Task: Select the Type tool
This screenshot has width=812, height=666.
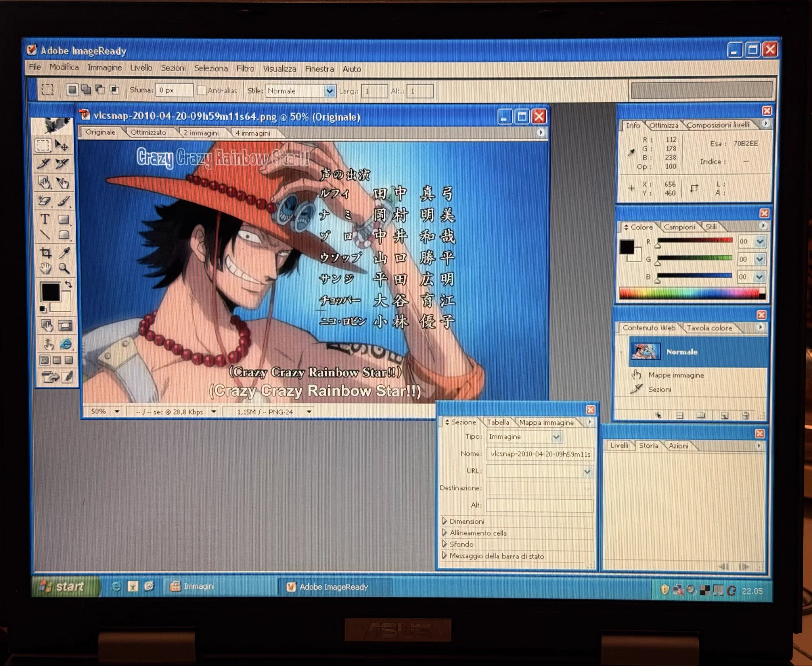Action: pos(44,219)
